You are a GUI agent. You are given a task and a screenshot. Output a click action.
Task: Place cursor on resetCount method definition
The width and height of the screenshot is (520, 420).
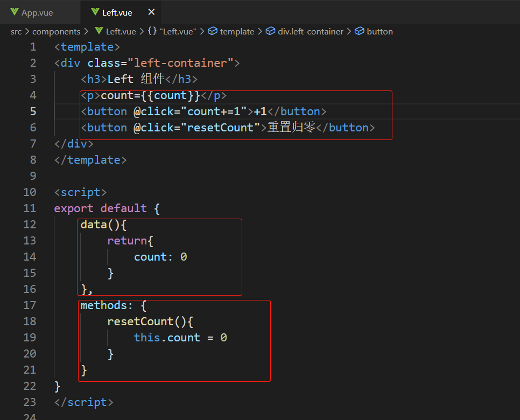140,321
